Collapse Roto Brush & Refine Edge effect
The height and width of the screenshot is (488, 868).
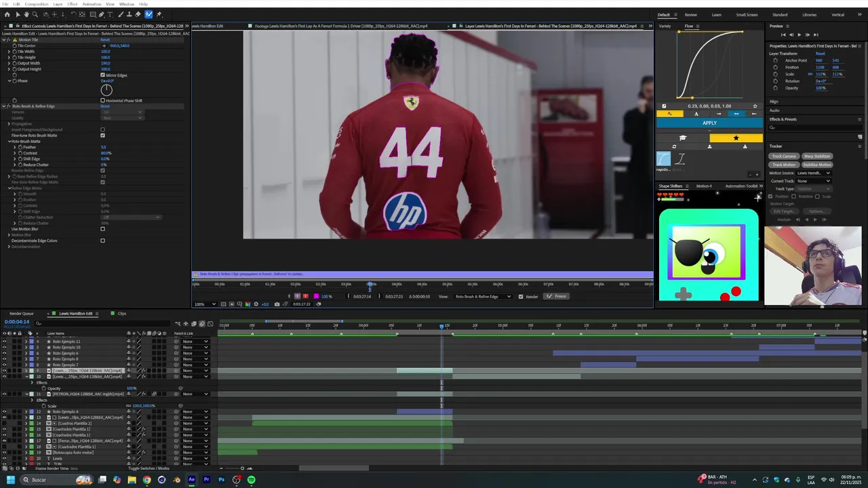tap(4, 106)
